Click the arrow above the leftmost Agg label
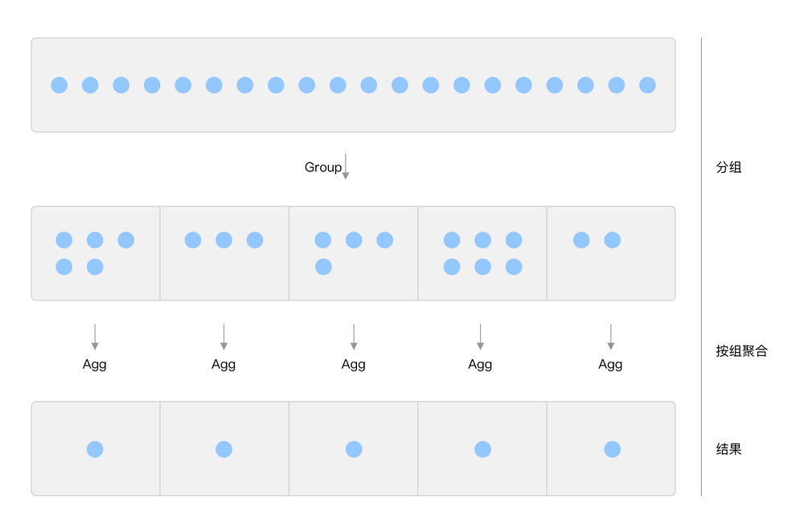Screen dimensions: 804x532 95,337
